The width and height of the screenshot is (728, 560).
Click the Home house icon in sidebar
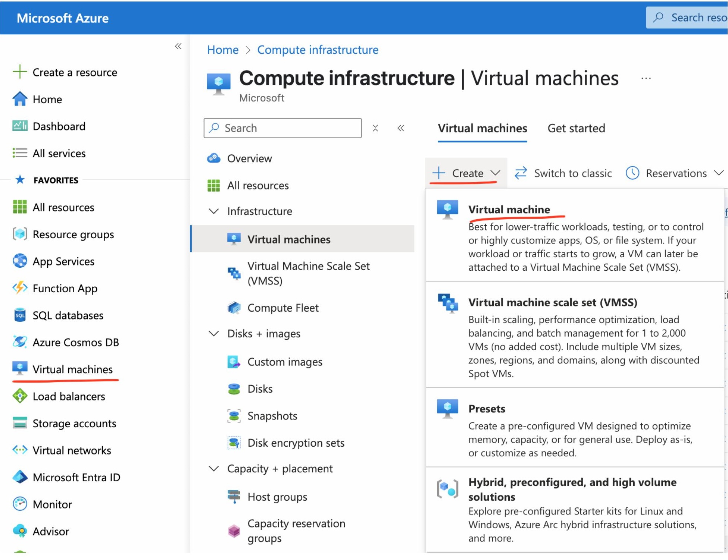20,99
